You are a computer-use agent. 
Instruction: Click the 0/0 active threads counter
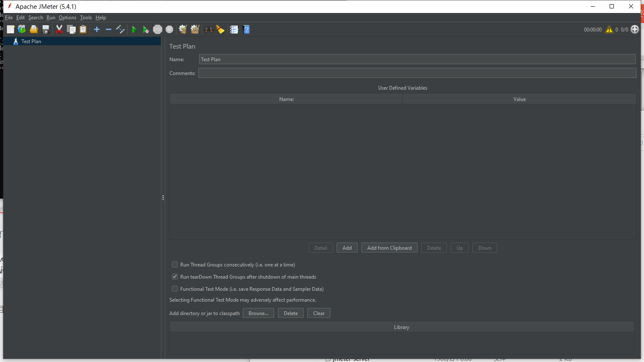(x=625, y=30)
